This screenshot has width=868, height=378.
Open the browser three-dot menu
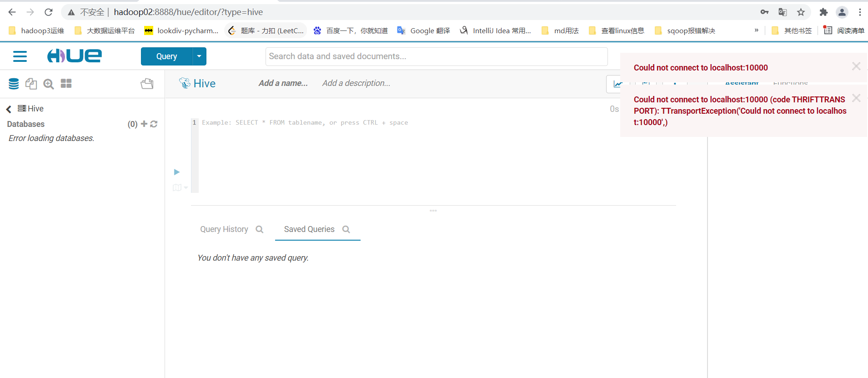point(860,12)
